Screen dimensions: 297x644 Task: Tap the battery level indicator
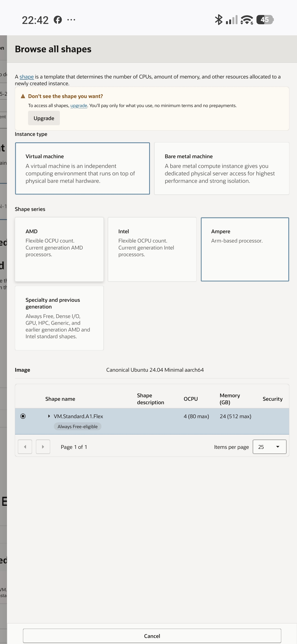(x=265, y=20)
